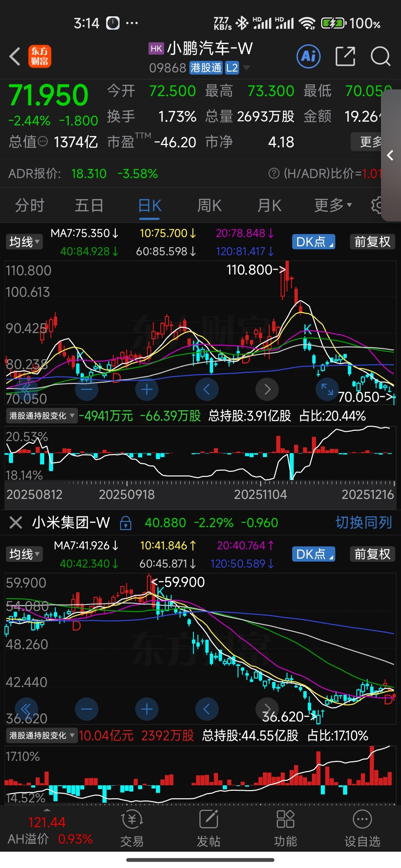This screenshot has width=401, height=868.
Task: Switch to the 分时 tab
Action: [x=30, y=205]
